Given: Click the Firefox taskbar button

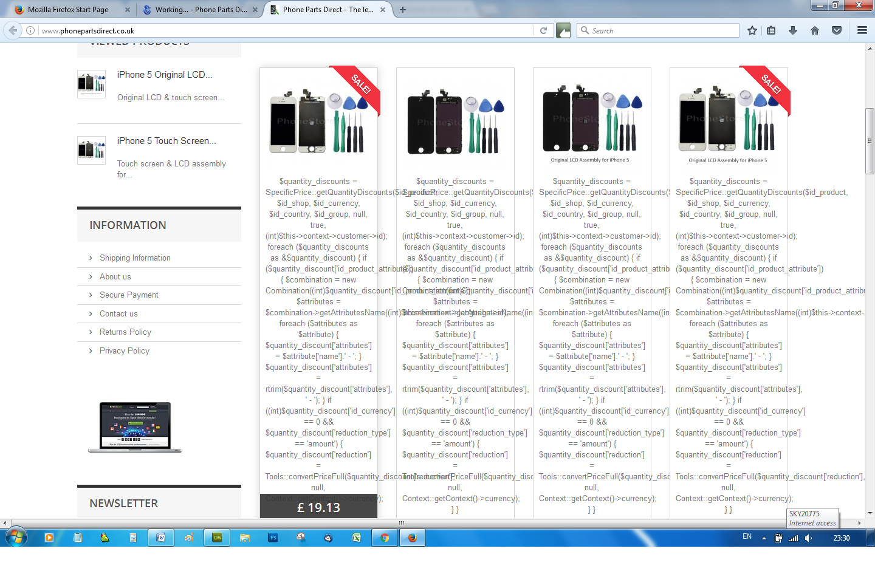Looking at the screenshot, I should [413, 538].
